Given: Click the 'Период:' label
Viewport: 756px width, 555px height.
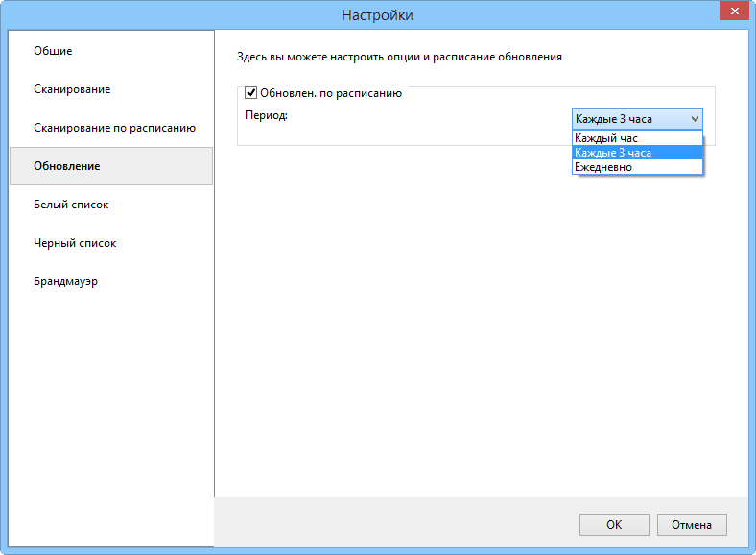Looking at the screenshot, I should 266,115.
